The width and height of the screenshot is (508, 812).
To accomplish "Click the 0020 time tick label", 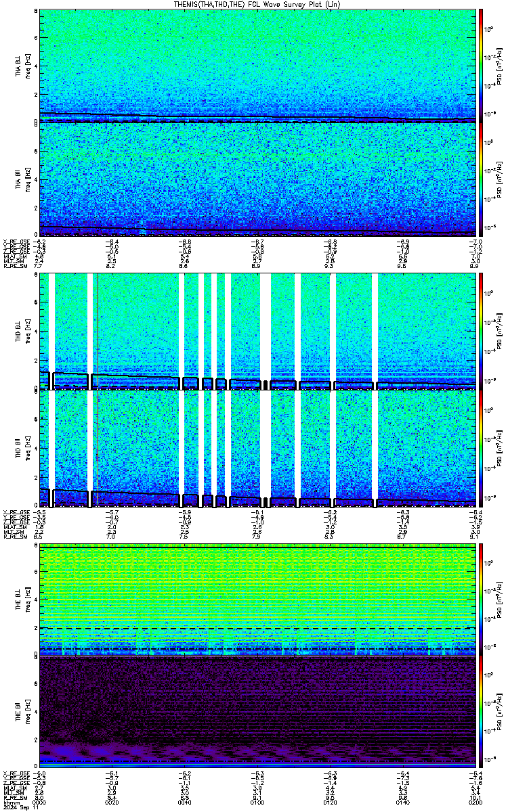I will [112, 802].
